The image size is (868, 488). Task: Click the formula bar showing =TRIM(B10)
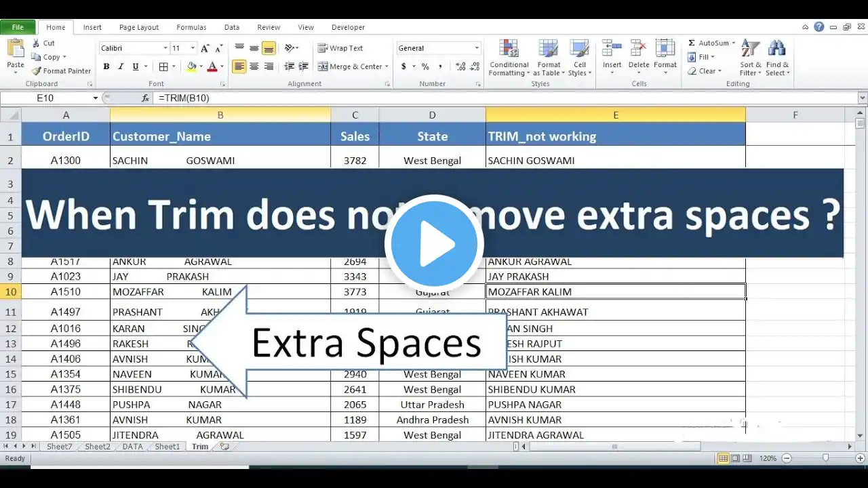(505, 98)
